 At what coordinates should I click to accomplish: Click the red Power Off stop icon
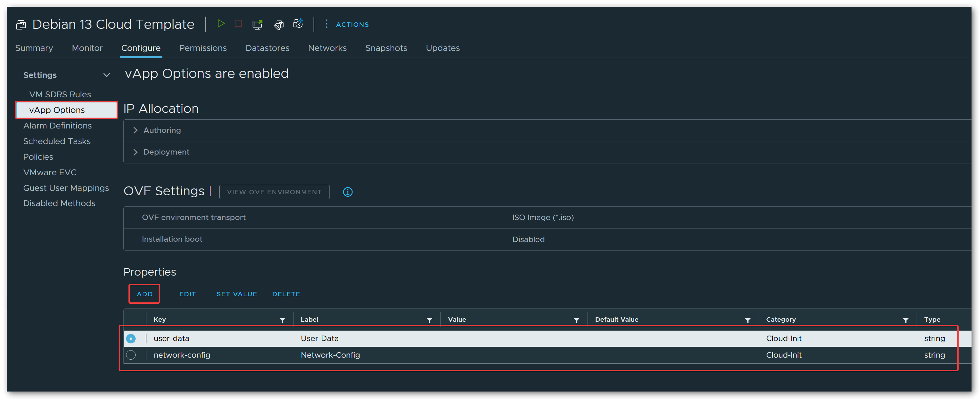[238, 24]
